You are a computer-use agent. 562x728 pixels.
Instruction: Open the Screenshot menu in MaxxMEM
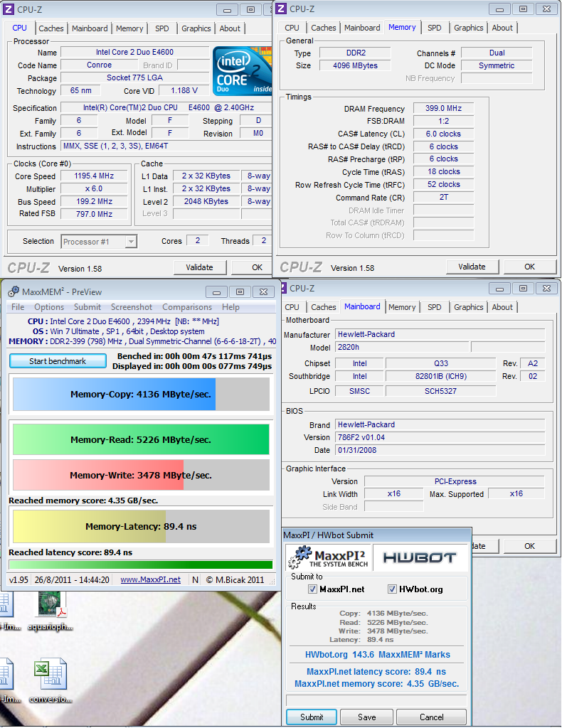132,307
